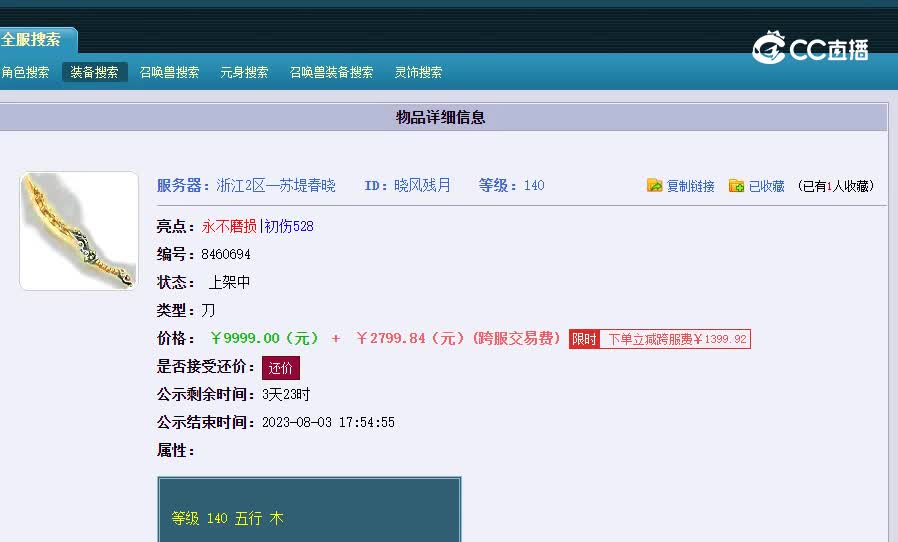Open the 全服搜索 tab

(x=33, y=40)
